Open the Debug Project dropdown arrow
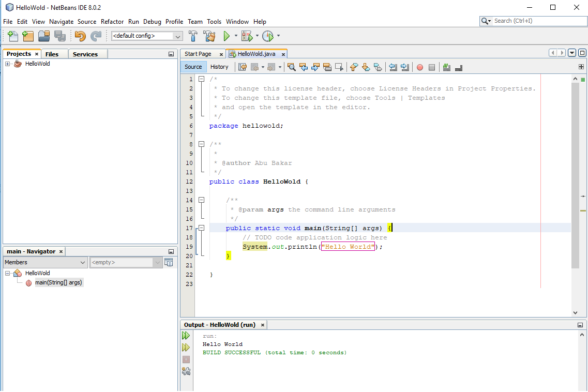Viewport: 588px width, 392px height. (x=257, y=36)
